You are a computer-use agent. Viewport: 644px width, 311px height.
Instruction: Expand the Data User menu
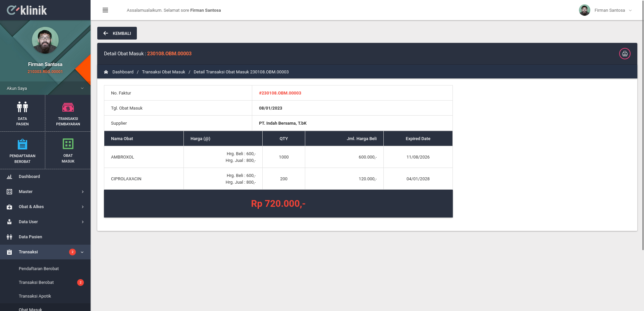click(45, 222)
